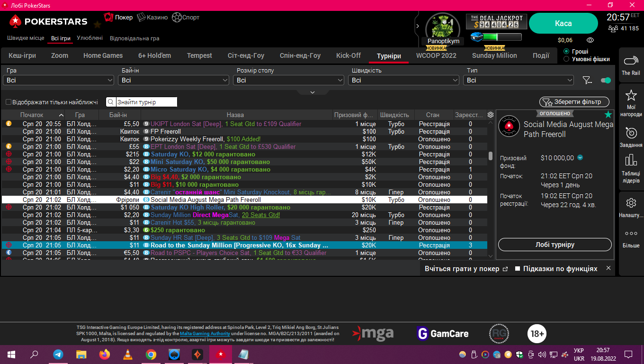Open the Бай-ін filter dropdown
Viewport: 644px width, 364px height.
[174, 80]
